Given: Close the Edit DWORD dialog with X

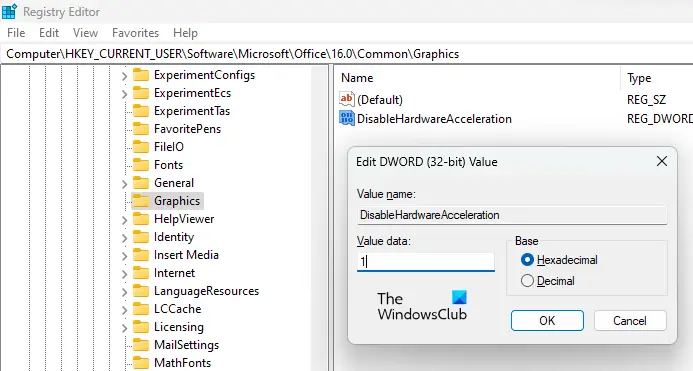Looking at the screenshot, I should [662, 161].
